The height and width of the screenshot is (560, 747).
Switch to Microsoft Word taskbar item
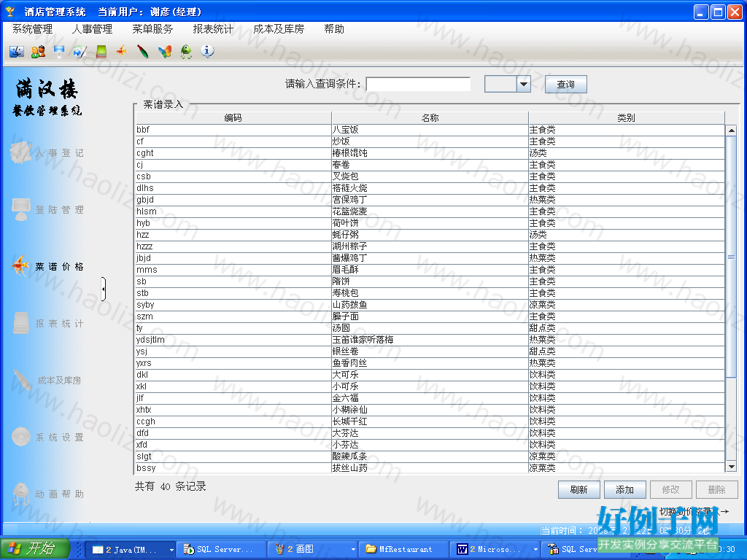coord(495,550)
